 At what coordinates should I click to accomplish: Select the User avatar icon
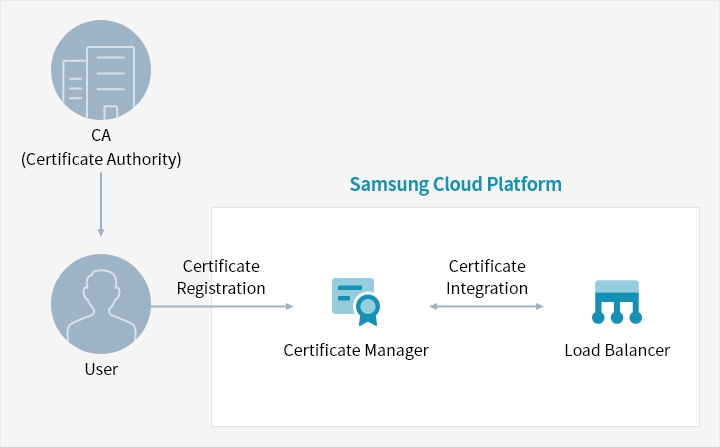(x=101, y=303)
